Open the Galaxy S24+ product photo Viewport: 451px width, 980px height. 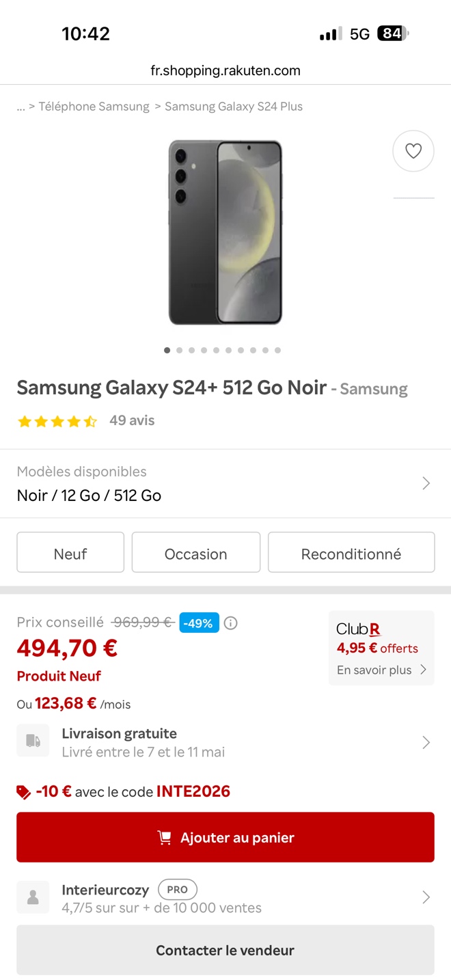pos(225,232)
